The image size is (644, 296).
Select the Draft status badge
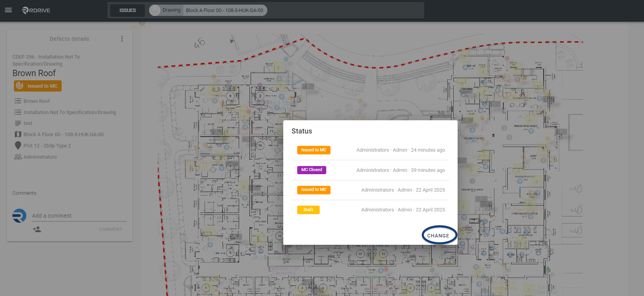[x=308, y=210]
